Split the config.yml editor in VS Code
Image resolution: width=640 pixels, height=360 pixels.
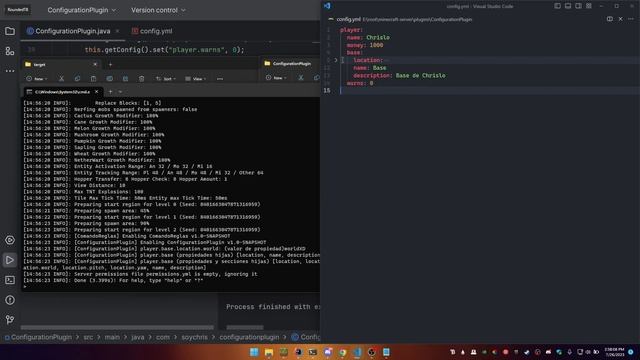click(x=609, y=19)
